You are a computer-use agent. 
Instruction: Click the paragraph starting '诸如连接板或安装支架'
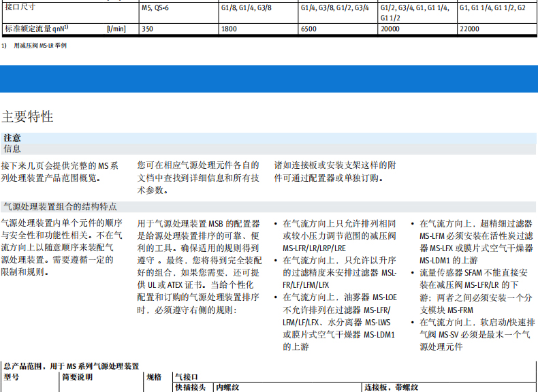[x=335, y=171]
